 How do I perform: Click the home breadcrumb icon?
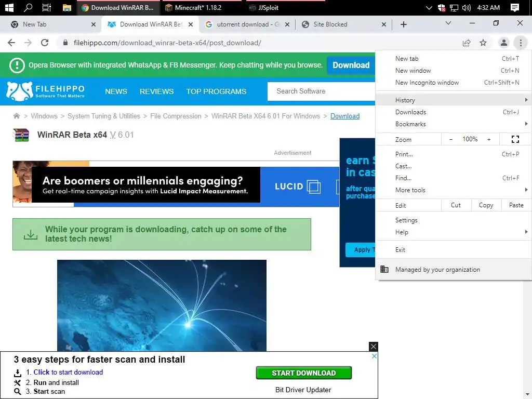16,116
